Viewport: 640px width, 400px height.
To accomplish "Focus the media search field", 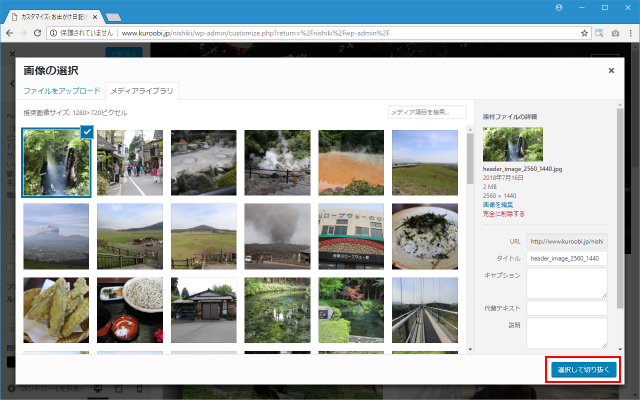I will coord(427,112).
